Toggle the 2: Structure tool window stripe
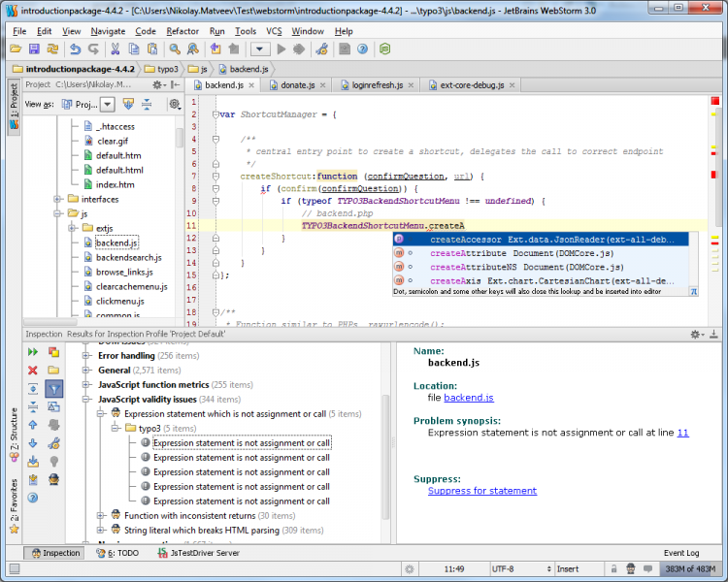 coord(14,436)
